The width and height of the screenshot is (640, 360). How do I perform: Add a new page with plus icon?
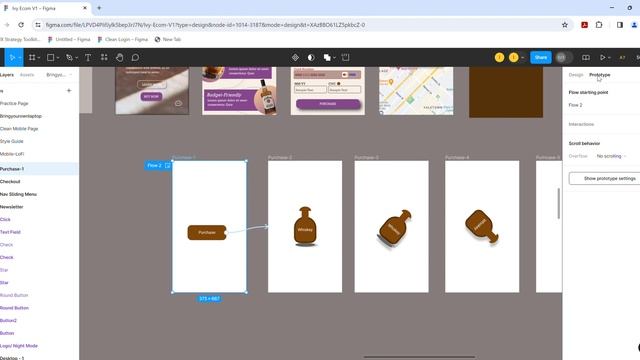tap(69, 91)
